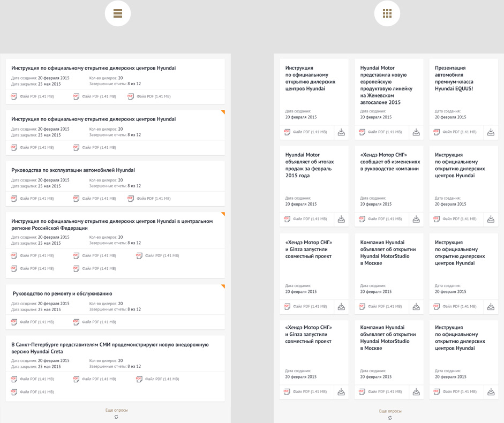This screenshot has height=423, width=504.
Task: Download file from management changes card
Action: 416,220
